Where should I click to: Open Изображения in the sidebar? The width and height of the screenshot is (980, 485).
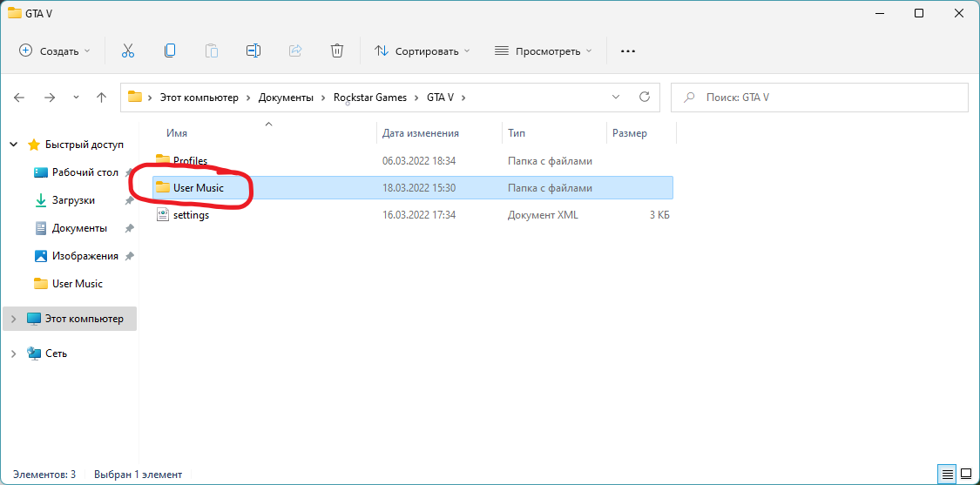[85, 256]
